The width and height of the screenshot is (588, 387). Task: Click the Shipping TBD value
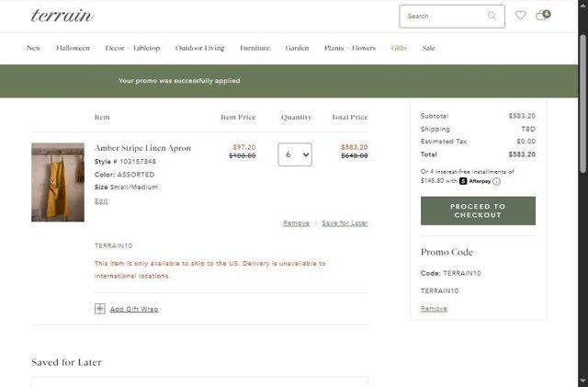click(528, 129)
